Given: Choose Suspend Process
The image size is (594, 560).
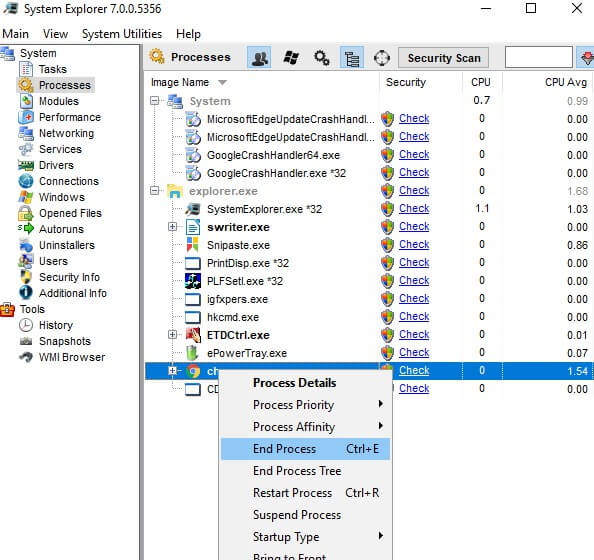Looking at the screenshot, I should 305,515.
